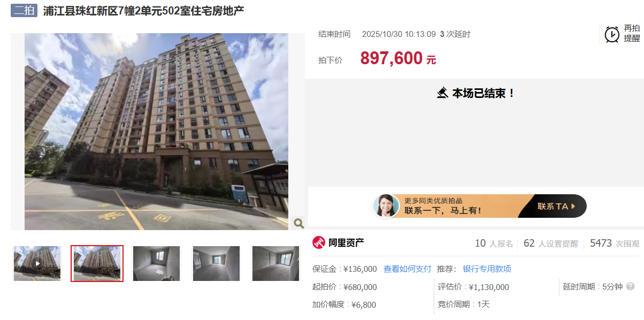Click the 二拍 tag label
This screenshot has width=644, height=320.
click(24, 10)
